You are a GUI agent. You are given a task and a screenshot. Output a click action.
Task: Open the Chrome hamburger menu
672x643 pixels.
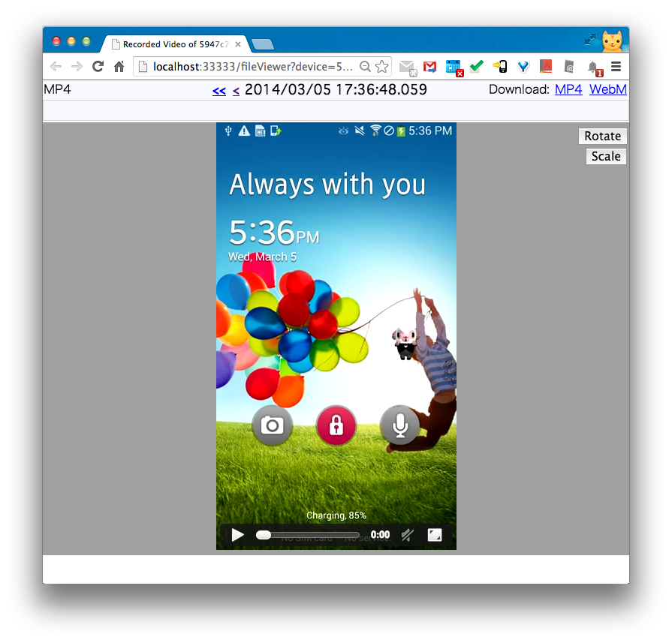point(616,66)
